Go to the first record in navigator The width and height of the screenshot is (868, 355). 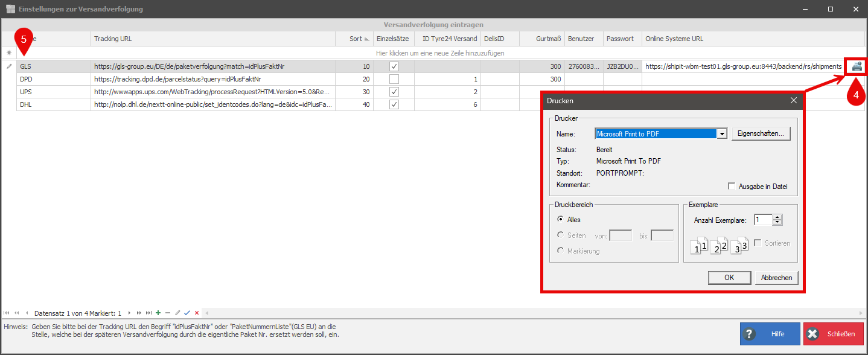pos(7,313)
